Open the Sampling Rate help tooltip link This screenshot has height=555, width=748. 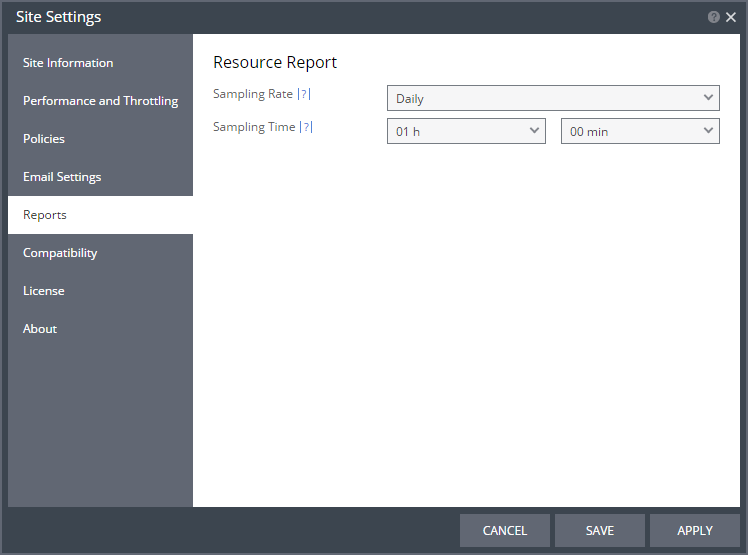click(304, 94)
